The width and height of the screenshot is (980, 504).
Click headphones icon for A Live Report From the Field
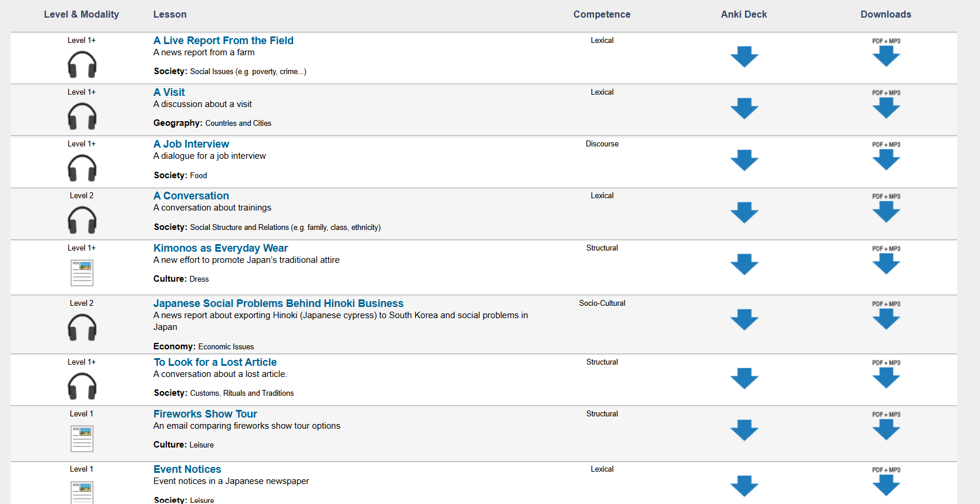[x=82, y=65]
